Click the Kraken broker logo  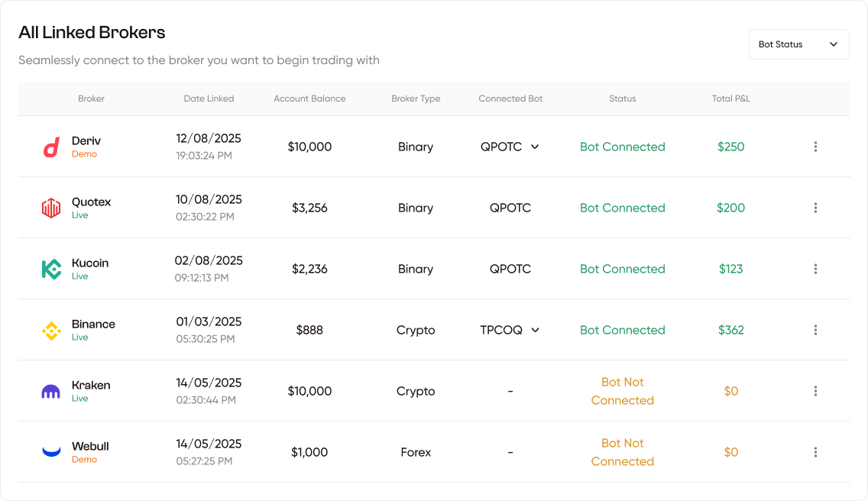coord(51,392)
